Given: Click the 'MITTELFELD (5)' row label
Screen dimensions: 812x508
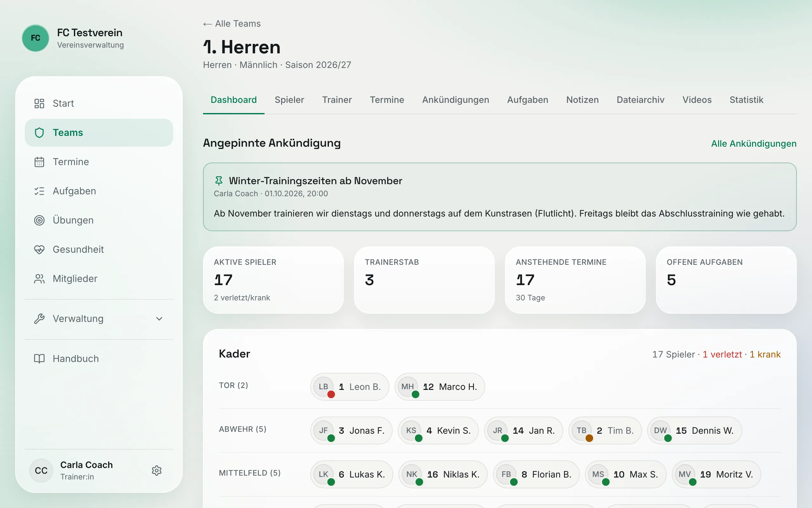Looking at the screenshot, I should click(250, 473).
